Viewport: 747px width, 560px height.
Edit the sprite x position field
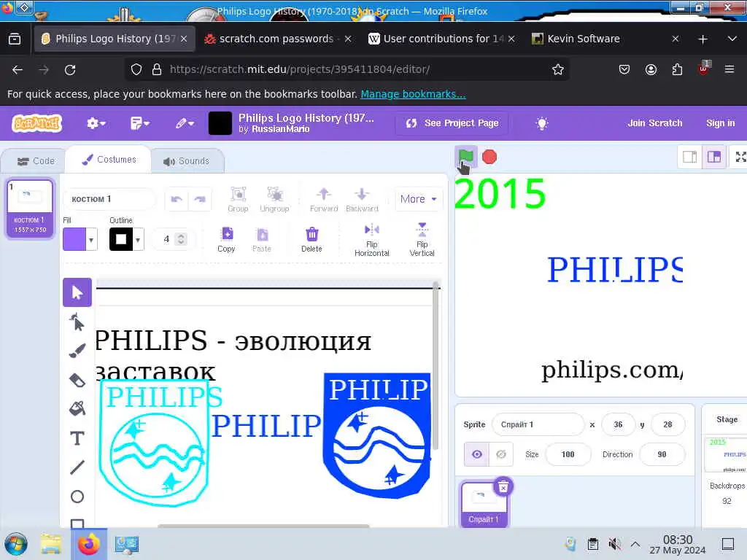pyautogui.click(x=618, y=424)
